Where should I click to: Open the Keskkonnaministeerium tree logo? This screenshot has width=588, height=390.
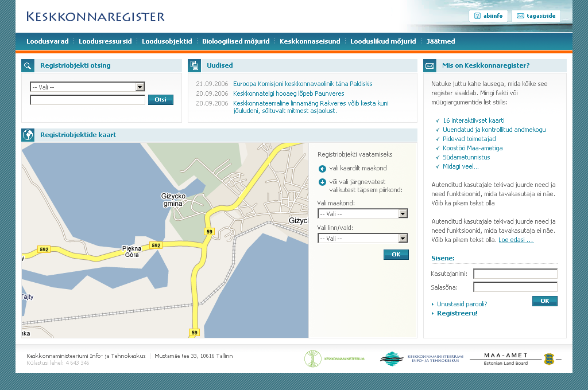pyautogui.click(x=334, y=358)
